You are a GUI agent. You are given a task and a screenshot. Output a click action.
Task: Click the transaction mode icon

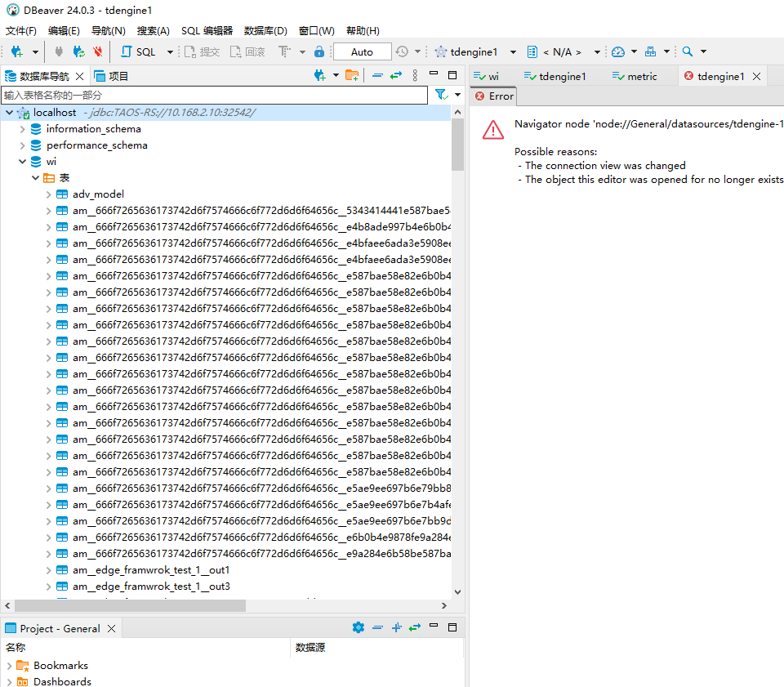coord(284,51)
